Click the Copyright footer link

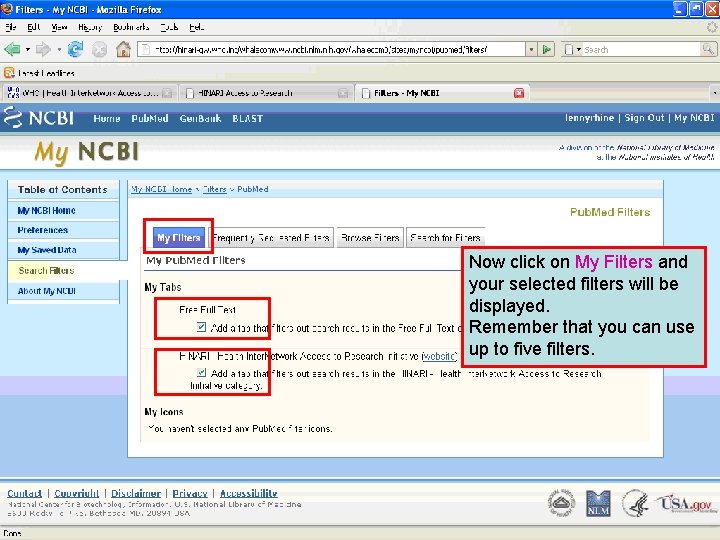76,493
